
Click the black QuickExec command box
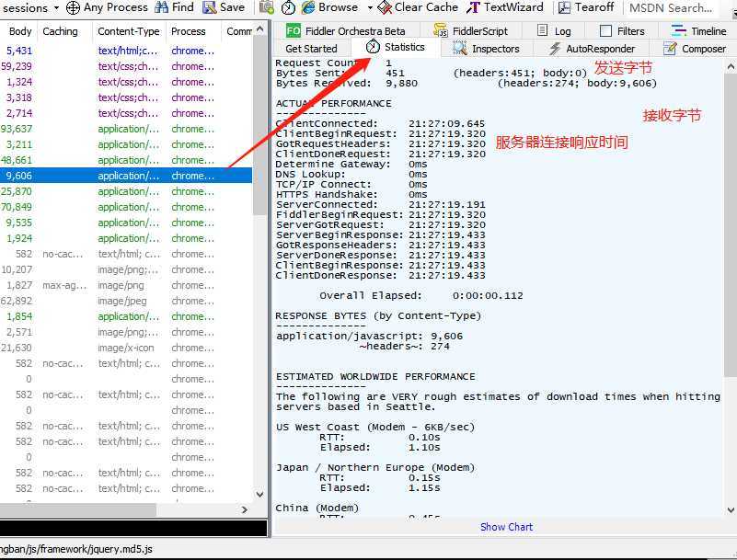(133, 528)
